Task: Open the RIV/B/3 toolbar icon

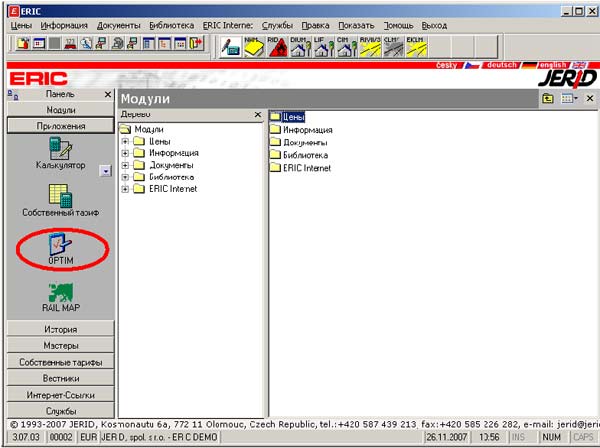Action: click(x=370, y=47)
